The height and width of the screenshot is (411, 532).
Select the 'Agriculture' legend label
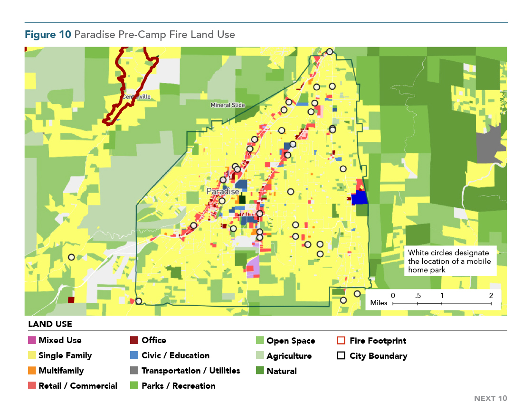(289, 356)
